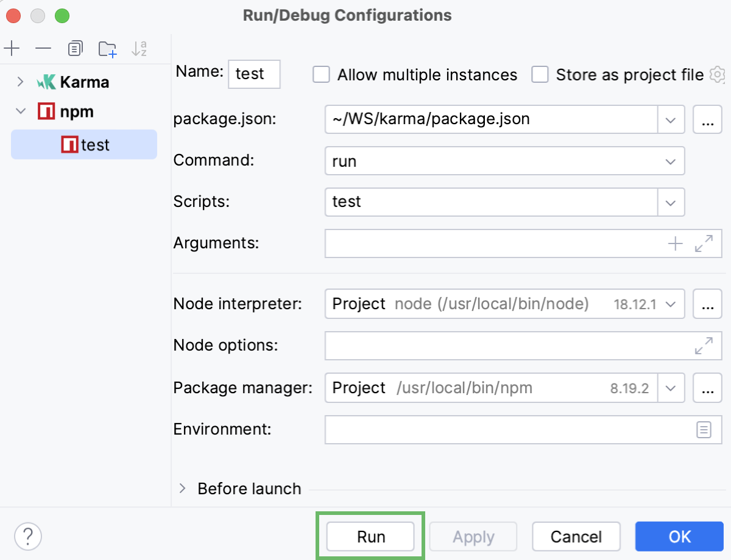Check Store as project file

coord(540,74)
